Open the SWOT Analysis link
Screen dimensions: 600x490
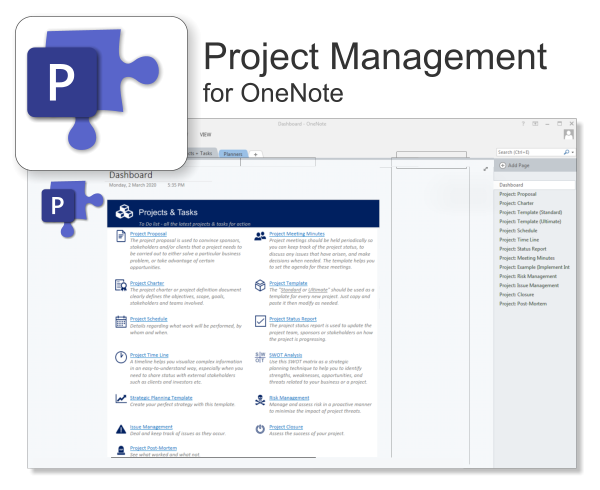tap(285, 355)
